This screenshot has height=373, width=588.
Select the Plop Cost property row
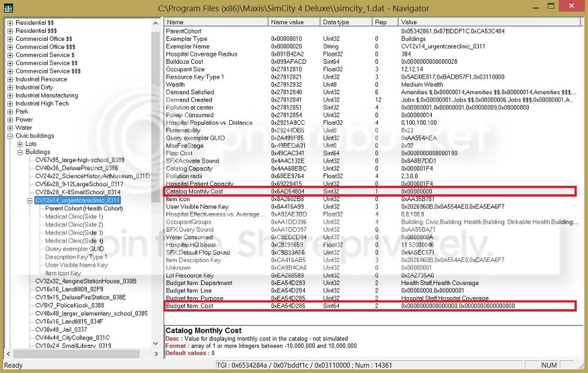[x=372, y=153]
